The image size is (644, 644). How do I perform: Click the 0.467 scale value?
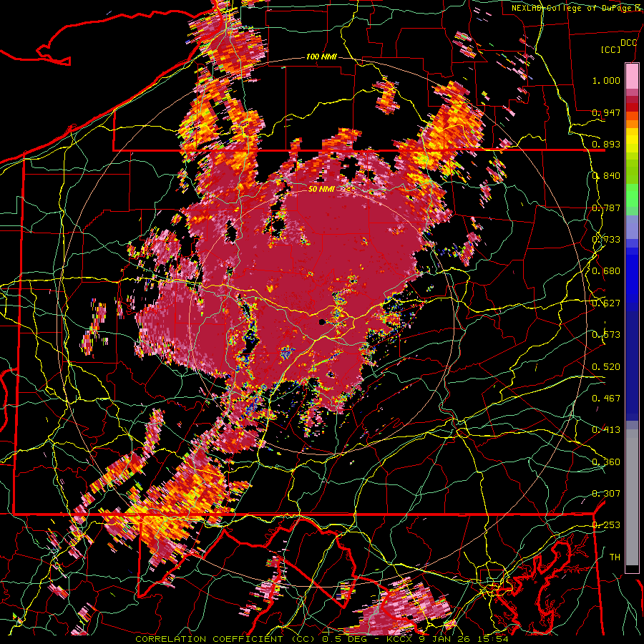pyautogui.click(x=606, y=399)
